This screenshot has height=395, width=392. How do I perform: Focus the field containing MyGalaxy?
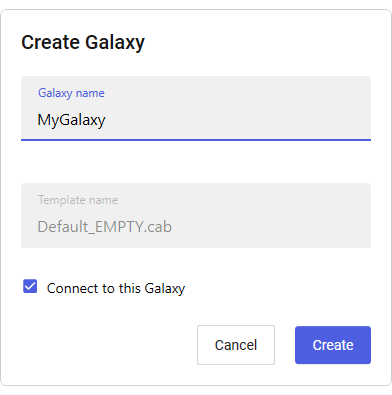coord(196,108)
